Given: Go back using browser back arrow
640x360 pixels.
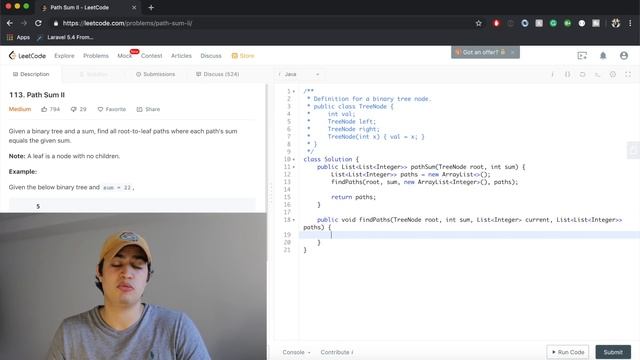Looking at the screenshot, I should click(10, 23).
